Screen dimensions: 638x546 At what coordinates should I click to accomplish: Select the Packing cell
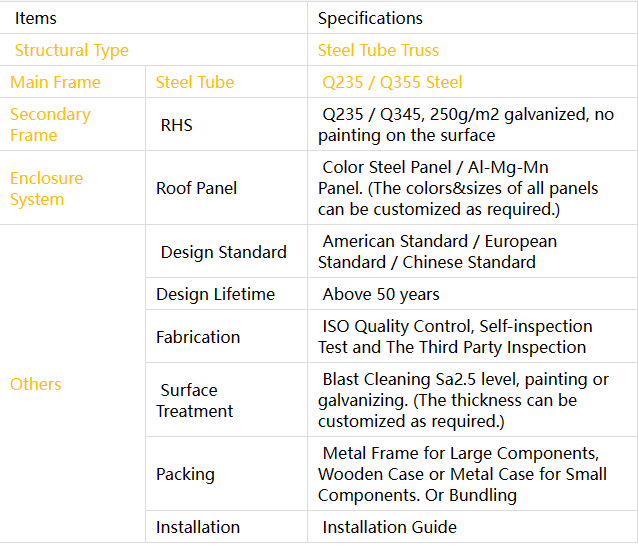(x=185, y=474)
